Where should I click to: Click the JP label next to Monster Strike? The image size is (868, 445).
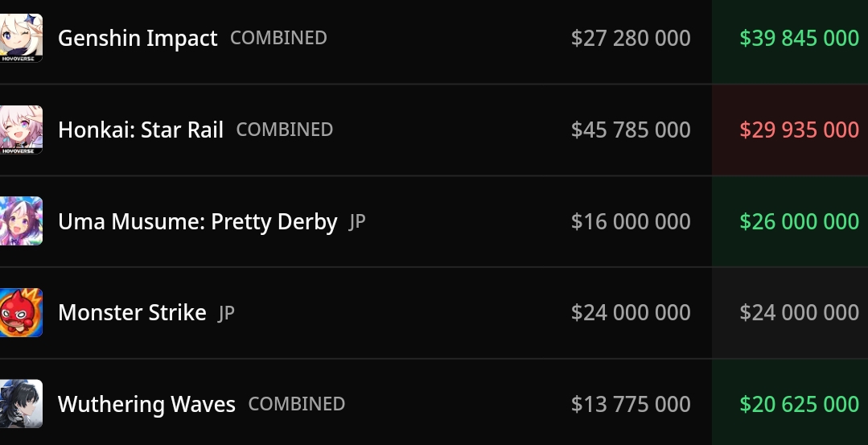pos(226,313)
